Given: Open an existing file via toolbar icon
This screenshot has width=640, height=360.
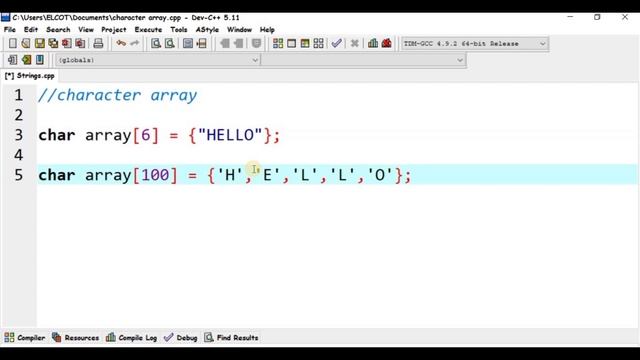Looking at the screenshot, I should point(26,43).
